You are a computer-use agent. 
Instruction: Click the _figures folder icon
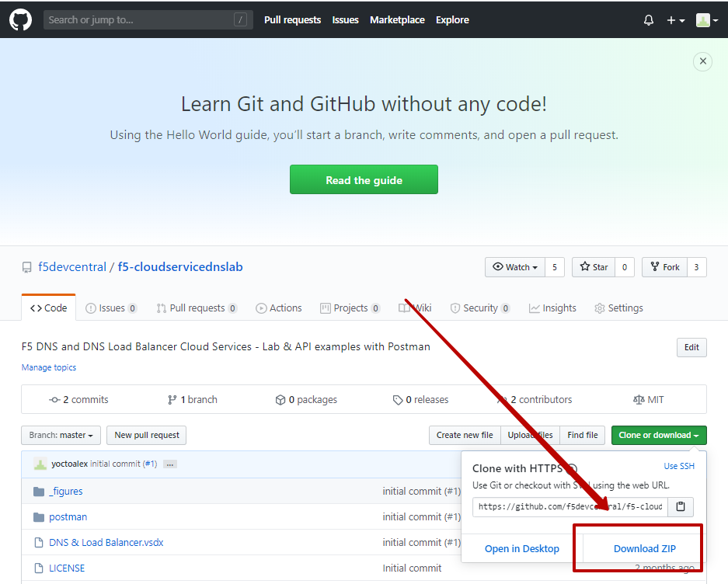39,491
